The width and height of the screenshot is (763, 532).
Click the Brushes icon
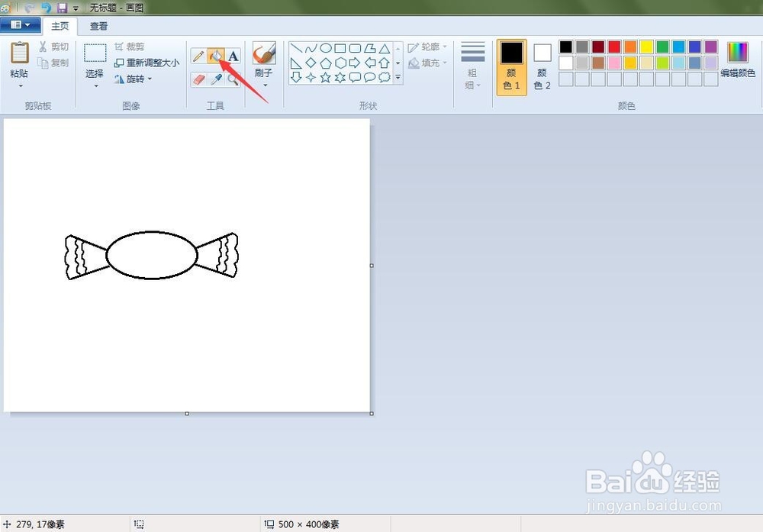click(264, 53)
